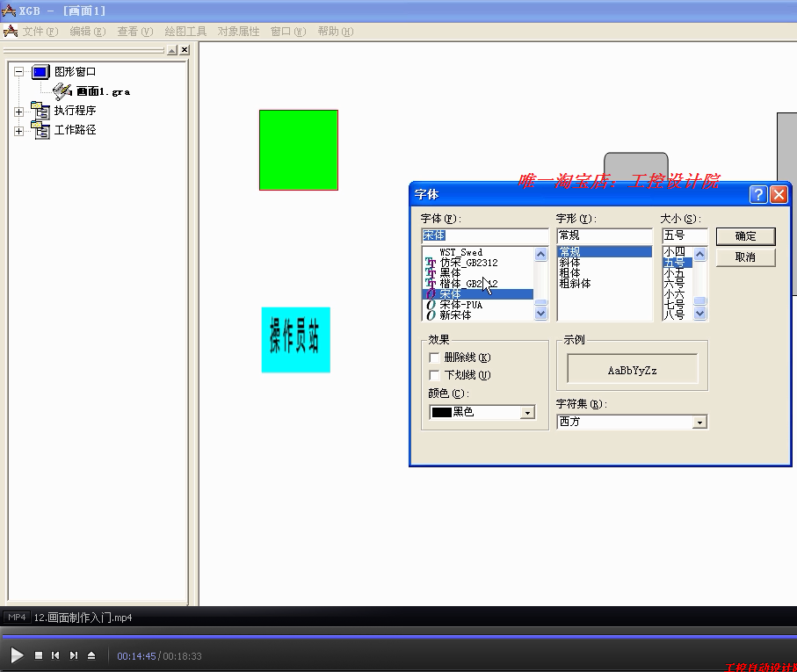Click the help question-mark button in the 字体 dialog
The height and width of the screenshot is (672, 797).
758,194
